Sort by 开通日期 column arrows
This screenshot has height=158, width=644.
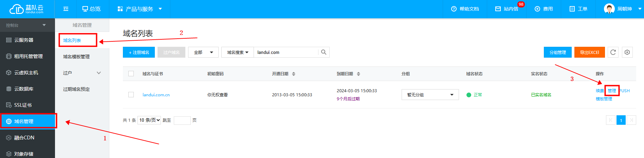tap(294, 74)
